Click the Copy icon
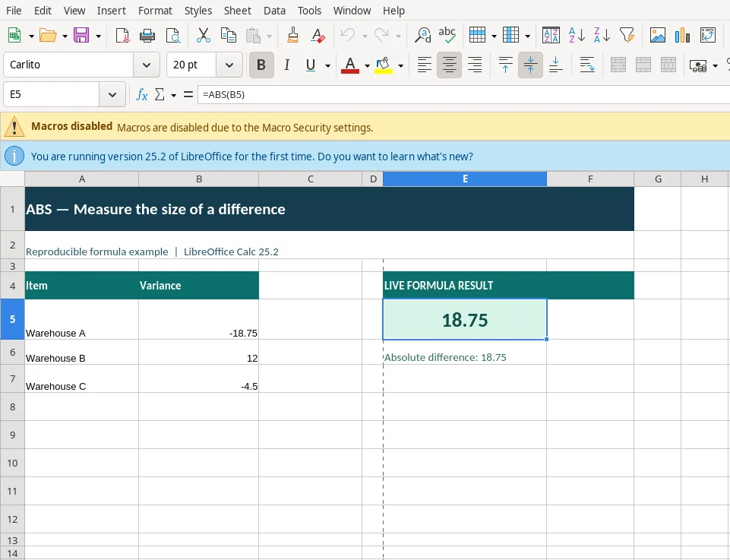 (228, 36)
